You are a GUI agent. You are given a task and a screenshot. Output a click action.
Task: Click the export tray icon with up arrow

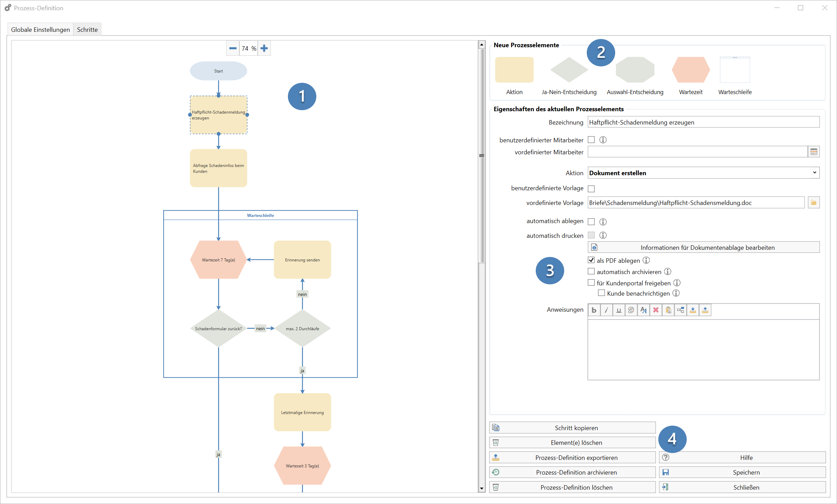pos(705,310)
